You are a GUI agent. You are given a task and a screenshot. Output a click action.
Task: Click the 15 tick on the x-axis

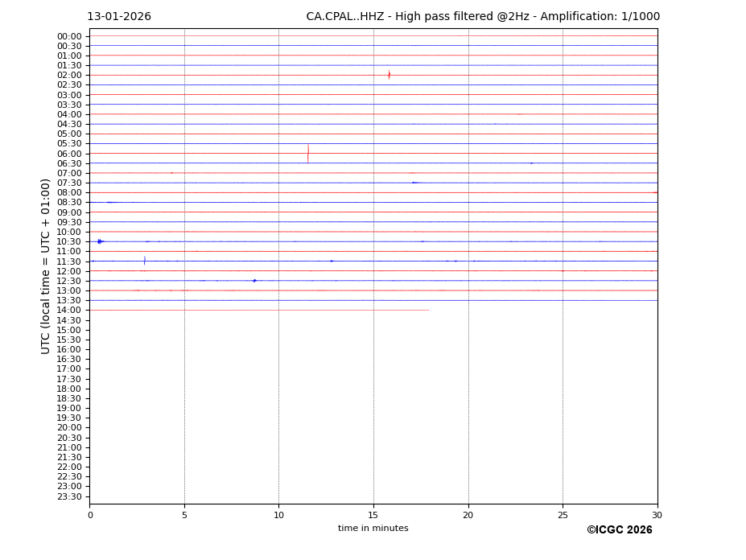click(x=373, y=515)
